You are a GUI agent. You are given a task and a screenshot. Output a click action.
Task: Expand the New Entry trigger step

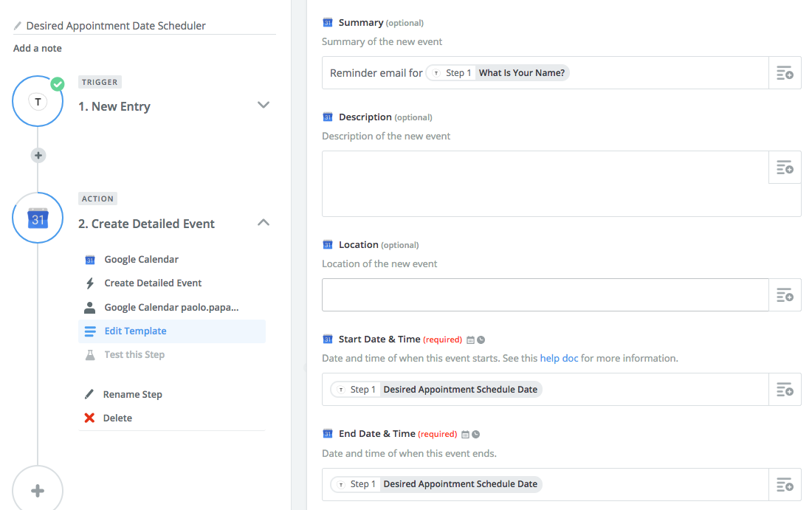pyautogui.click(x=264, y=105)
